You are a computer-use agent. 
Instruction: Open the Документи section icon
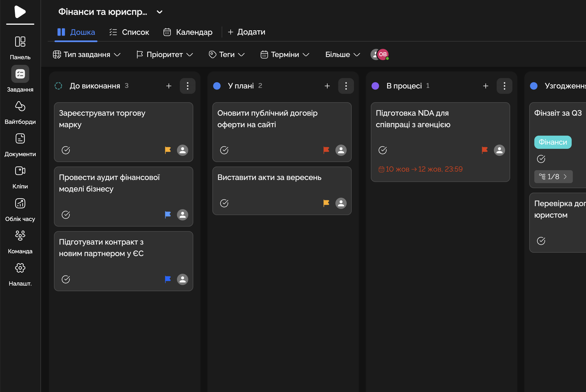pyautogui.click(x=20, y=139)
